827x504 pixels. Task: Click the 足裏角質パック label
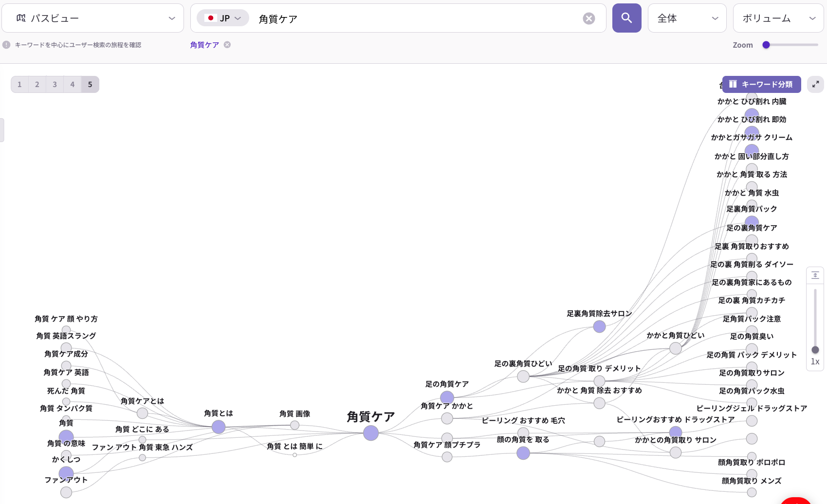[x=752, y=209]
